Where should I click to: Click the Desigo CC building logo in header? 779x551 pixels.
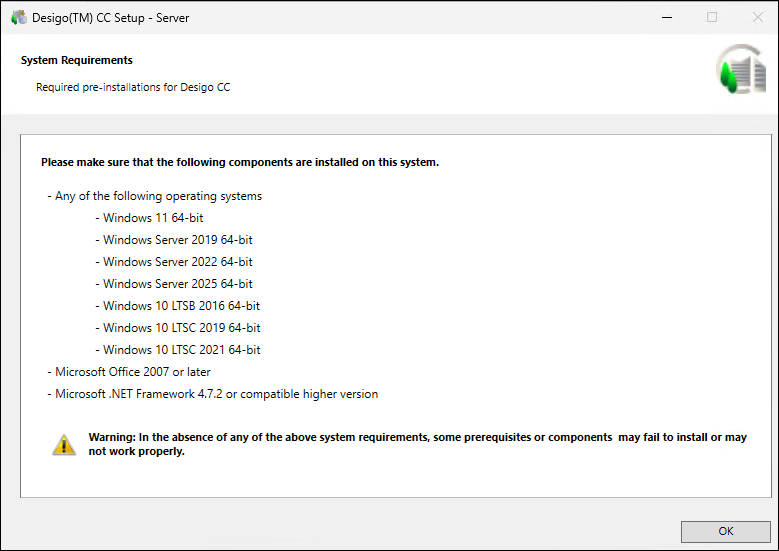pos(740,71)
